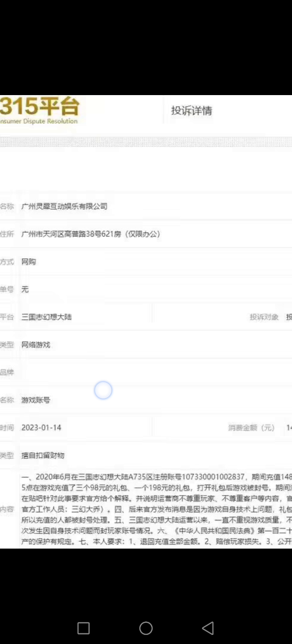
Task: Open recent apps with the square button
Action: coord(84,628)
